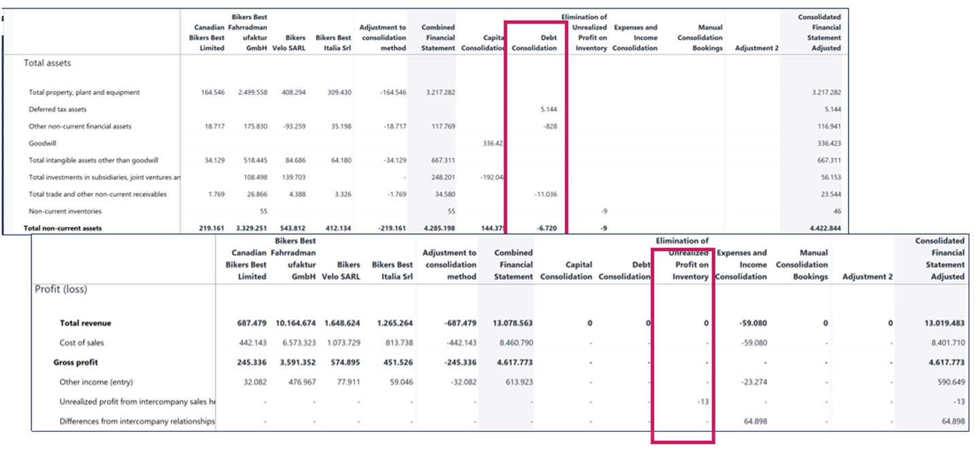Click the "Profit (loss)" section heading

[x=61, y=290]
